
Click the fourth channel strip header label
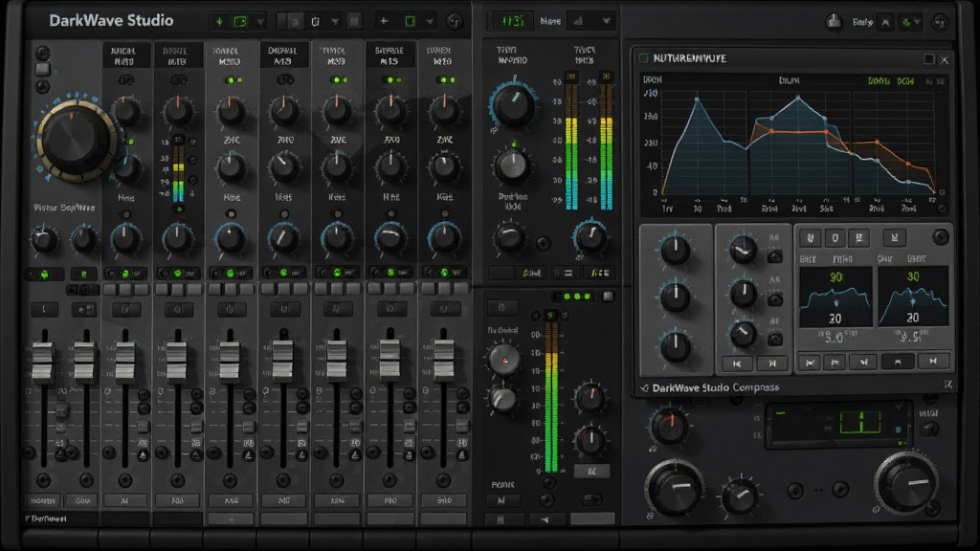coord(282,55)
